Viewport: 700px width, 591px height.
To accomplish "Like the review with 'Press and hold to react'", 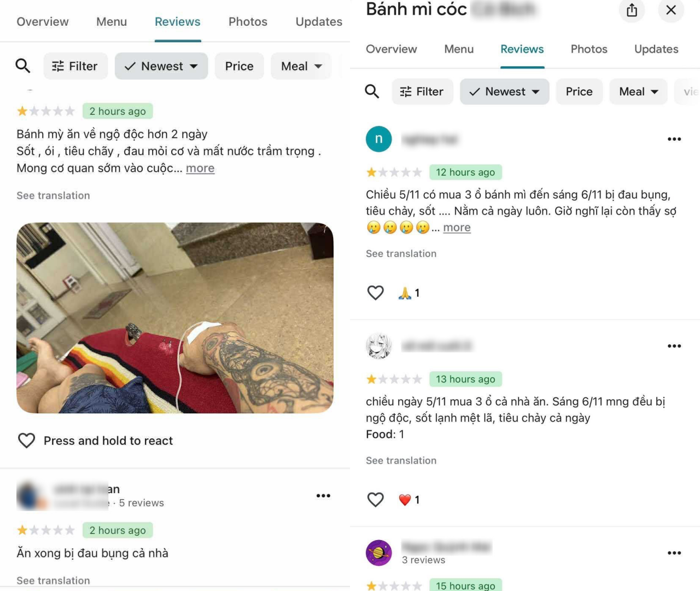I will coord(26,441).
